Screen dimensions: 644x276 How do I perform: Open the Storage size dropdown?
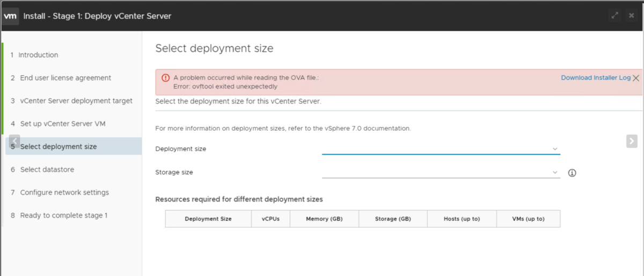(x=441, y=172)
